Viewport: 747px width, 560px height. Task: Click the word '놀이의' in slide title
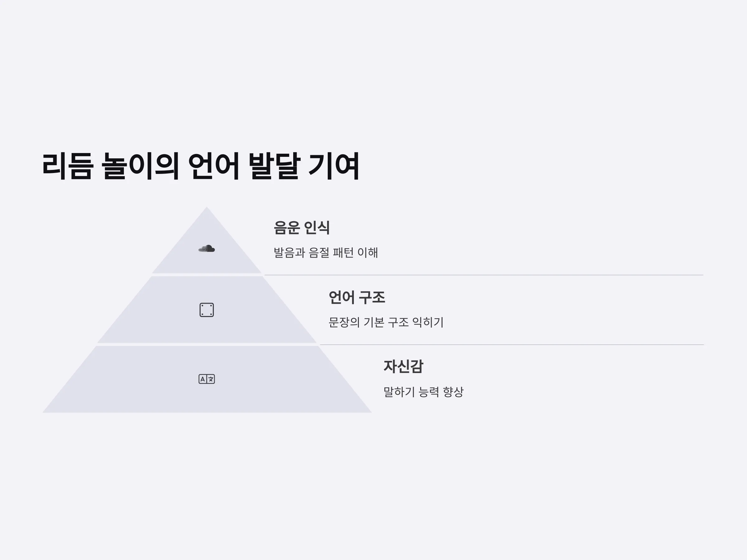140,166
